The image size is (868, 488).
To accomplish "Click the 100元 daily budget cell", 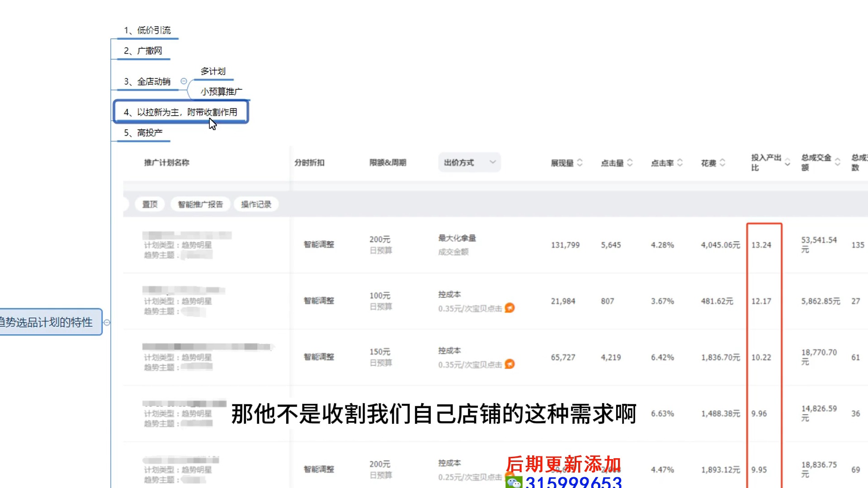I will point(380,295).
